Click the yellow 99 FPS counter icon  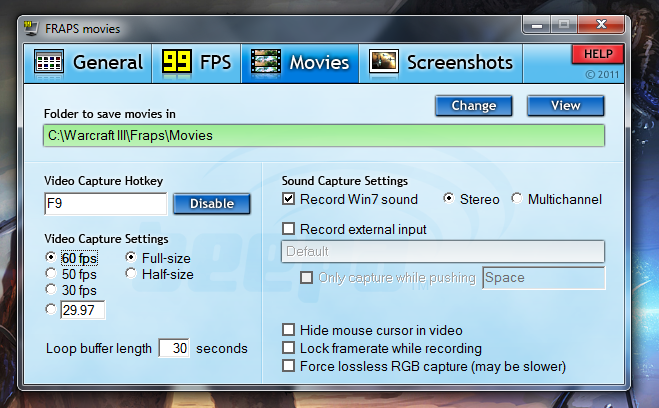click(x=177, y=61)
